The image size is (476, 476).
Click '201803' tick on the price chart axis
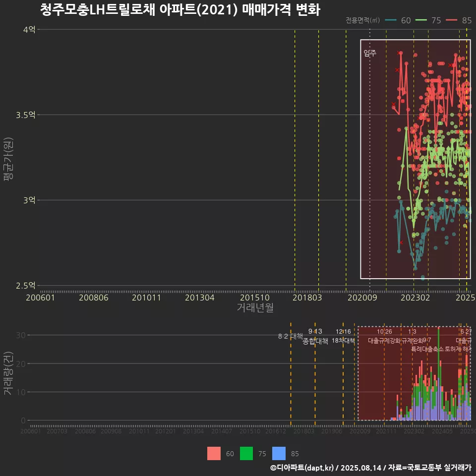pyautogui.click(x=307, y=297)
